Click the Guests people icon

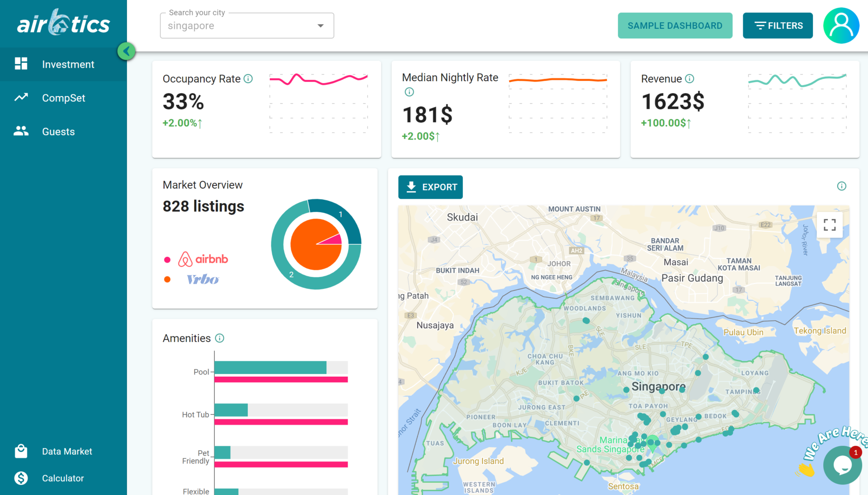tap(21, 131)
